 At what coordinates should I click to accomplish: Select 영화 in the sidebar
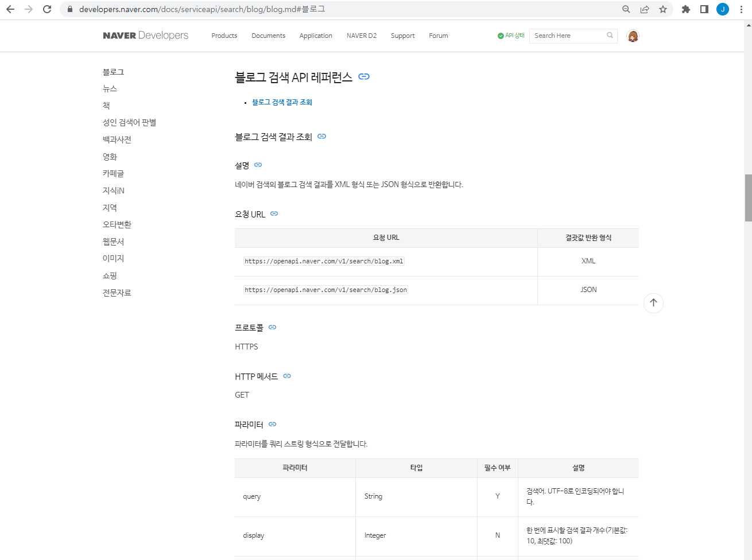coord(110,157)
